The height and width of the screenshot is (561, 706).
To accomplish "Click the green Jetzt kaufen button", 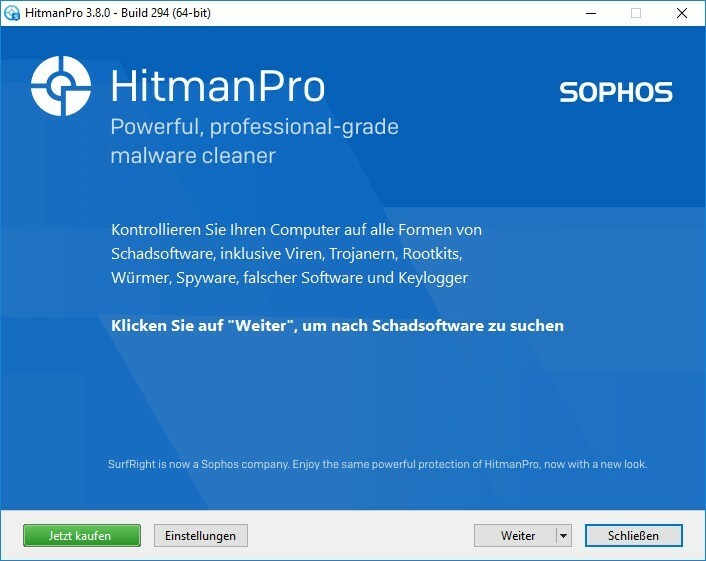I will (x=81, y=535).
